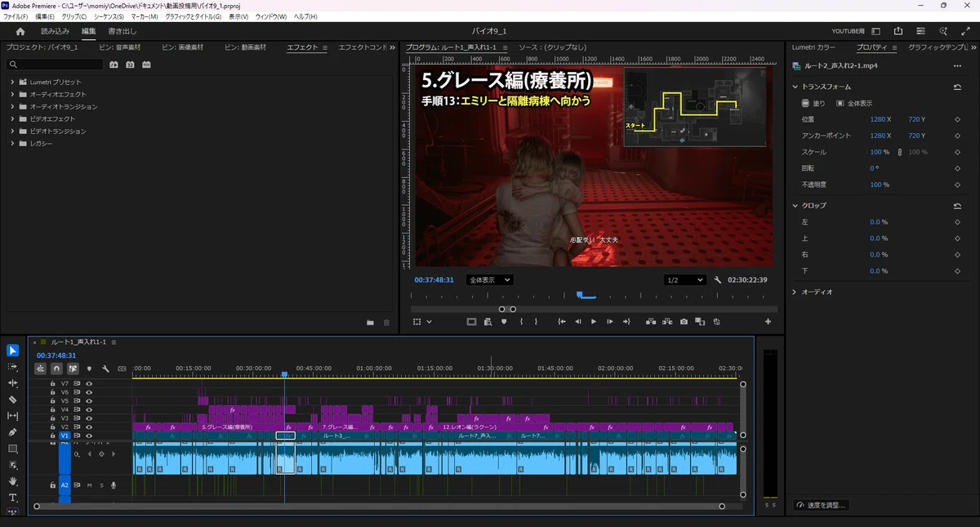Select the Pen tool
980x527 pixels.
[x=13, y=432]
